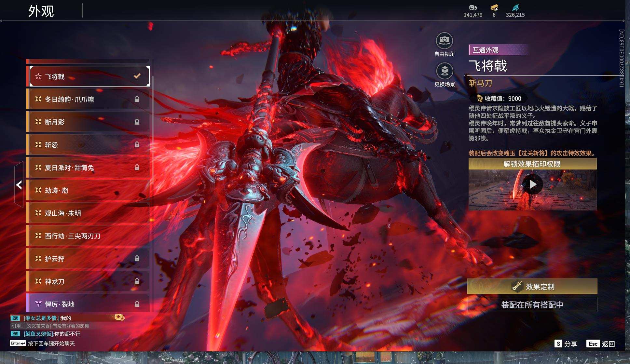Click the rarity icon beside 斩怨
The height and width of the screenshot is (364, 630).
coord(38,144)
